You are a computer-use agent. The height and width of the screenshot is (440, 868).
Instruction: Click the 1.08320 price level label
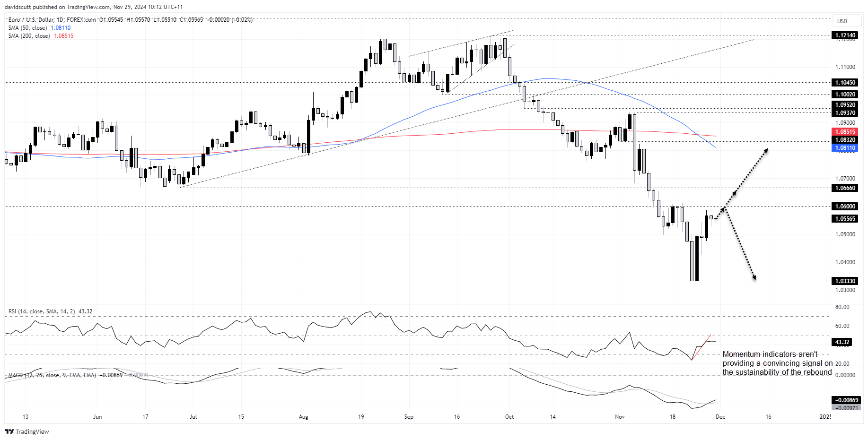845,140
